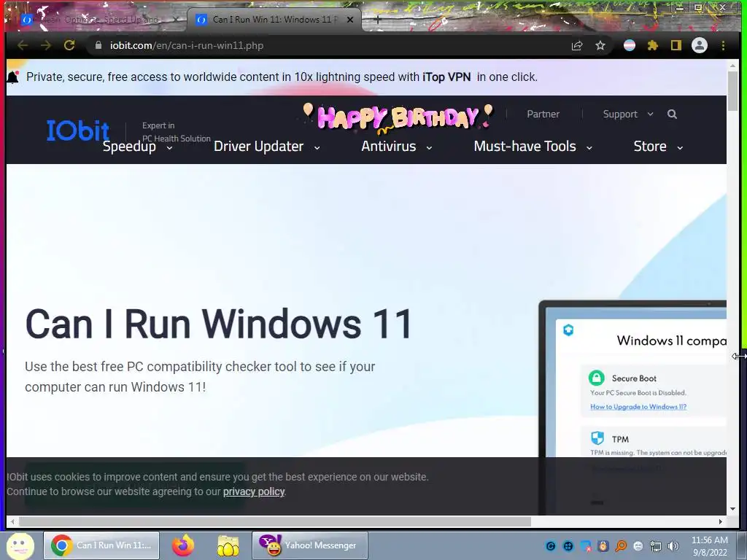Click the blue C circle tray icon

551,546
